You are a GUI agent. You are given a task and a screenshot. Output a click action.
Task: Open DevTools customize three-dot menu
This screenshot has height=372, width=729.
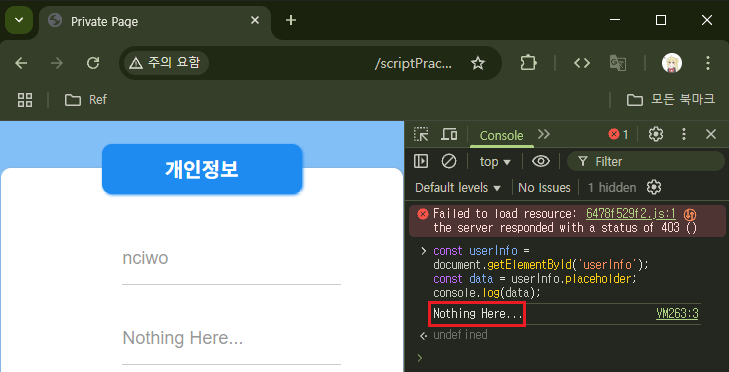683,134
